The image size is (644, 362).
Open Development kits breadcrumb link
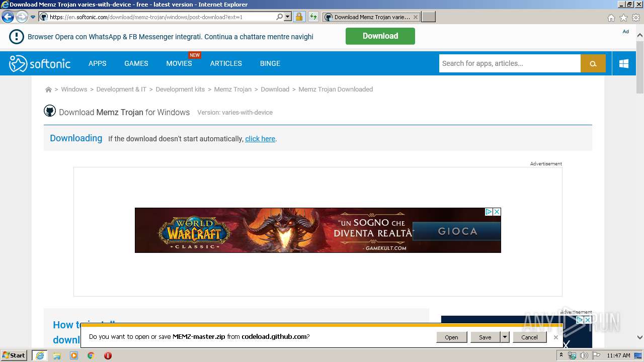180,89
